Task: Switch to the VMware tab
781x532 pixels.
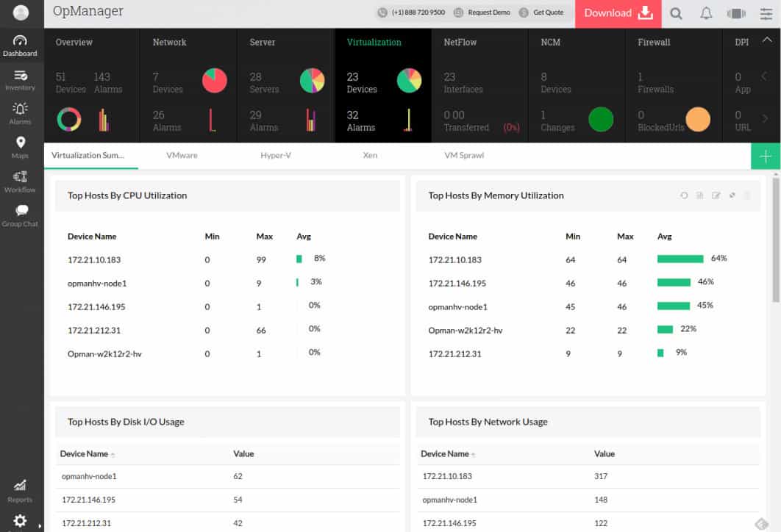Action: pyautogui.click(x=182, y=155)
